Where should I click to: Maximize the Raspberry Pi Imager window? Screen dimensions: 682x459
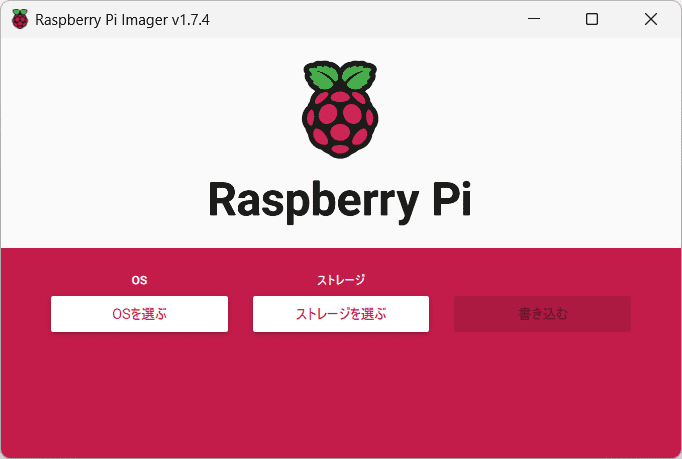(x=592, y=19)
